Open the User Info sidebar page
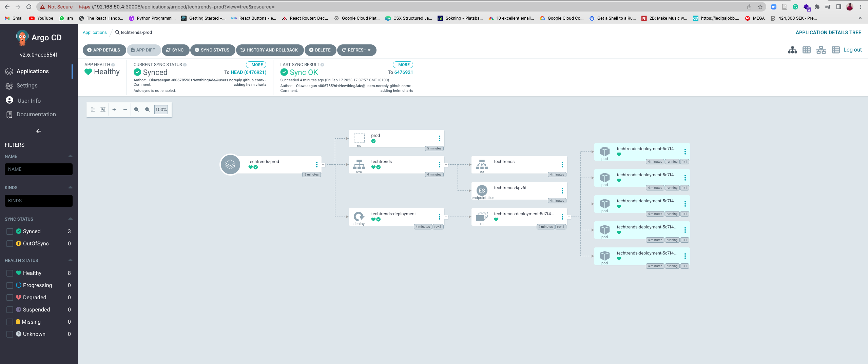Image resolution: width=868 pixels, height=364 pixels. click(29, 100)
